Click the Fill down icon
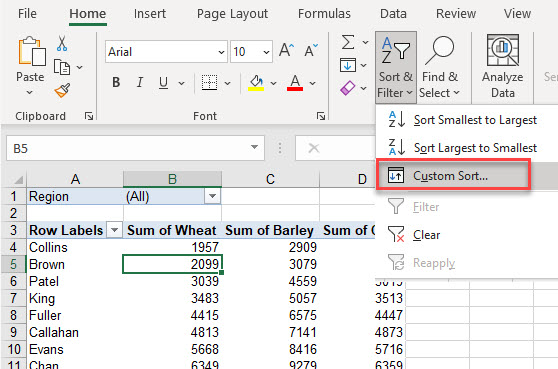Viewport: 558px width, 369px height. tap(348, 65)
